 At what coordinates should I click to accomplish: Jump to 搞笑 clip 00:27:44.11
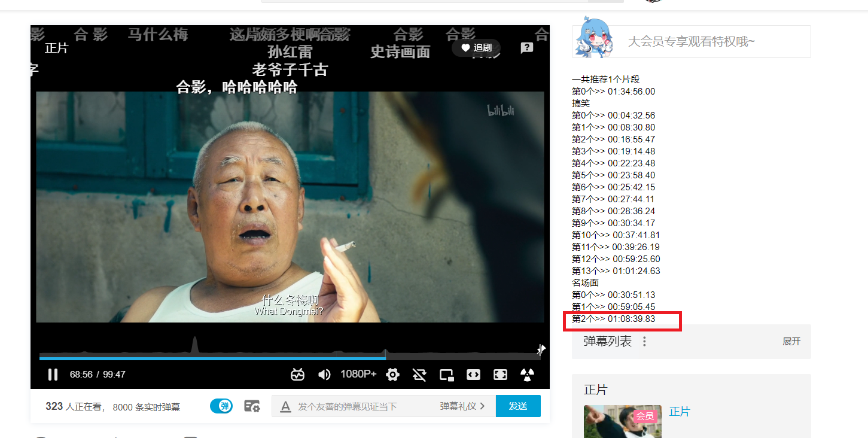[x=613, y=199]
